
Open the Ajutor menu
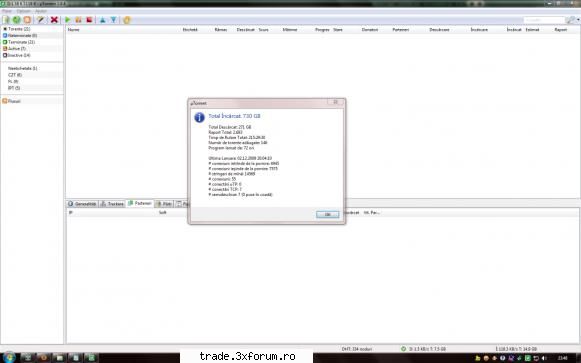[41, 11]
